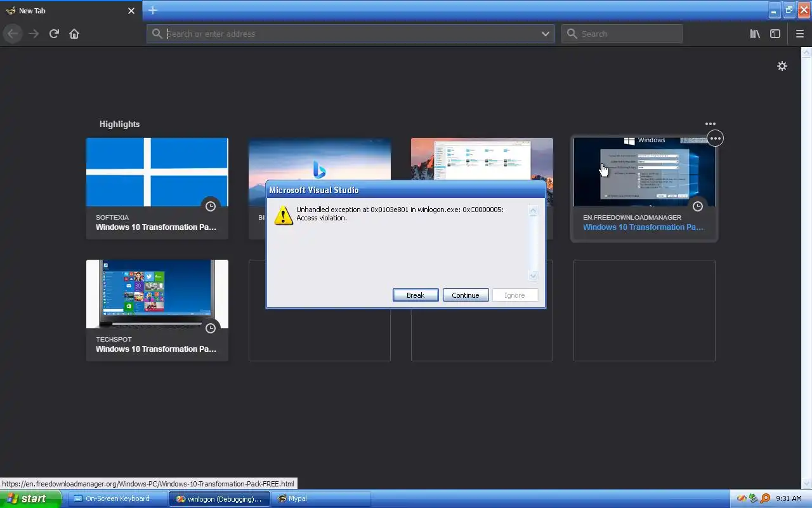Click Continue in Visual Studio dialog
This screenshot has width=812, height=508.
(466, 295)
